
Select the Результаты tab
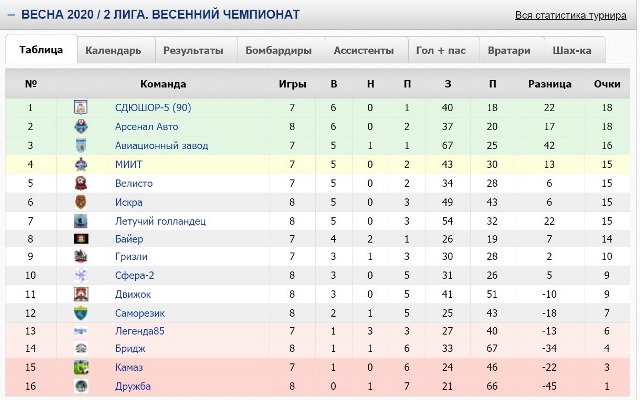(193, 51)
